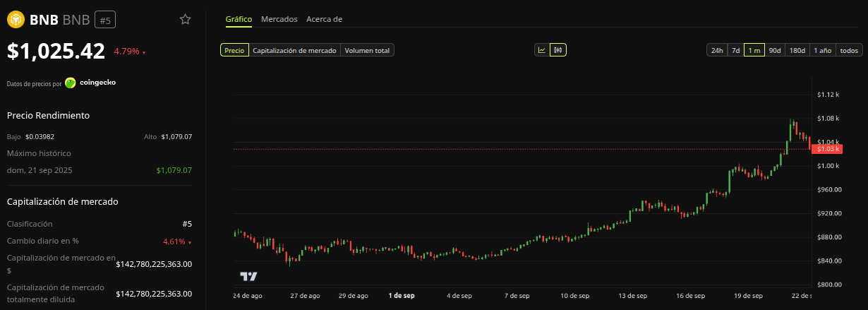This screenshot has height=310, width=868.
Task: Open the Gráfico tab
Action: [239, 19]
